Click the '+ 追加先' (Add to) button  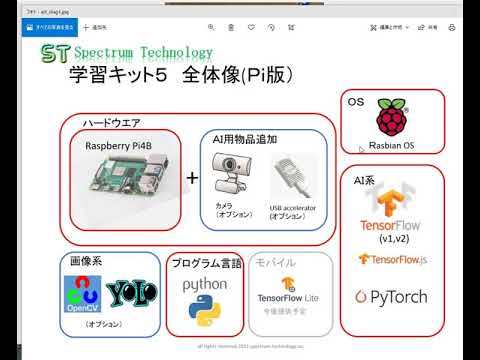coord(95,27)
